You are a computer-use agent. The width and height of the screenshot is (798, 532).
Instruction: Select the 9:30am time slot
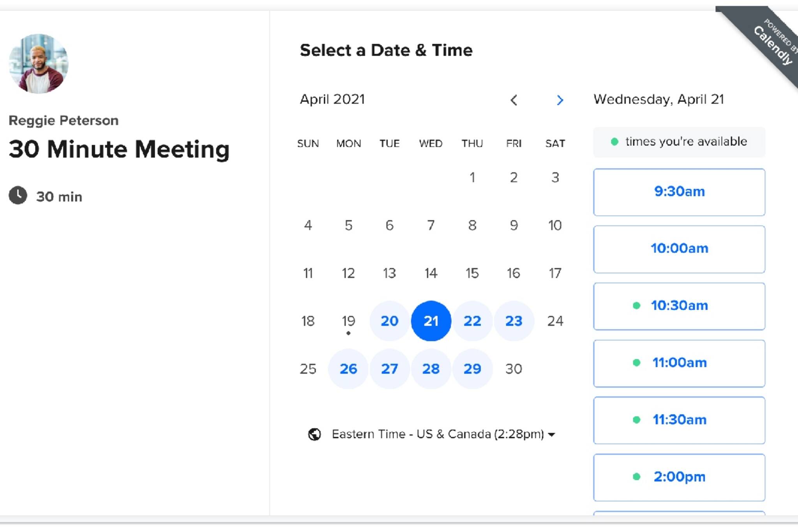(679, 192)
